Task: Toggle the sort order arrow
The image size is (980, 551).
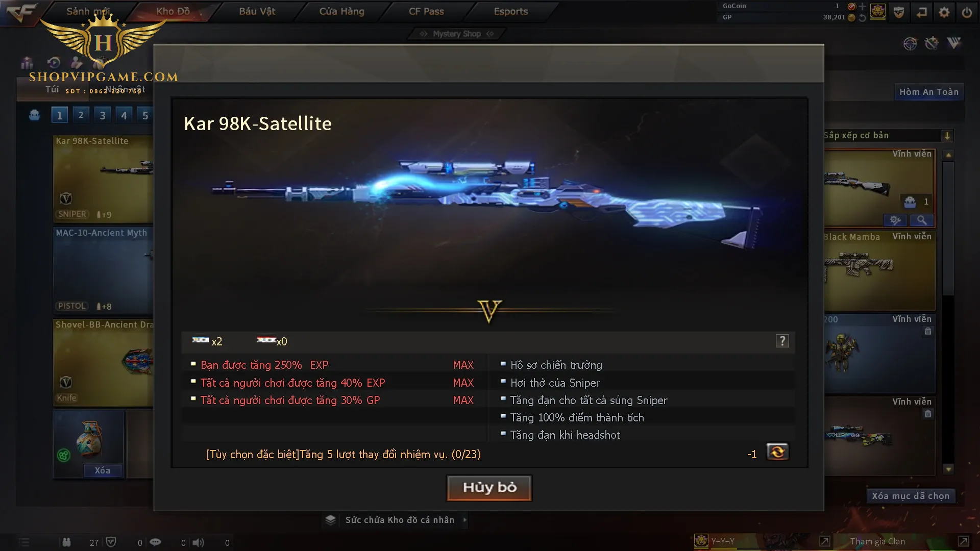Action: tap(947, 136)
